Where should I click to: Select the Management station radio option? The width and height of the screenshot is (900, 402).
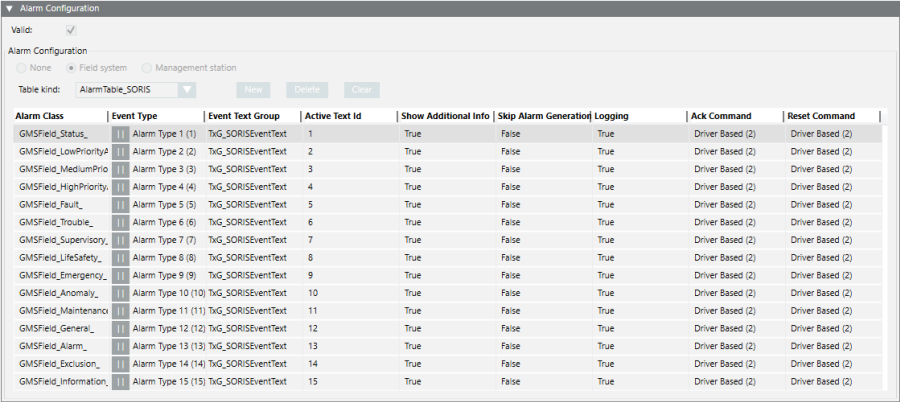[147, 68]
